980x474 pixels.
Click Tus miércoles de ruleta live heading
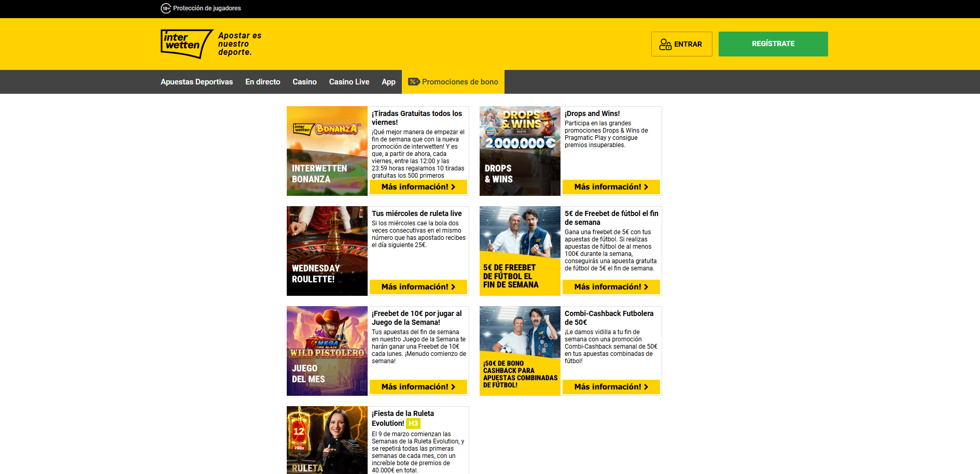[x=417, y=213]
